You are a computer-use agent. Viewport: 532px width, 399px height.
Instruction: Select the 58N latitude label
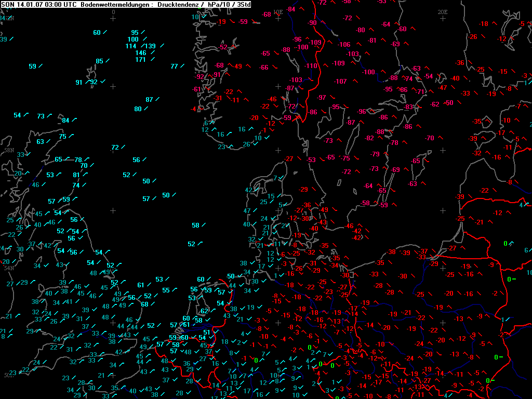(x=9, y=150)
